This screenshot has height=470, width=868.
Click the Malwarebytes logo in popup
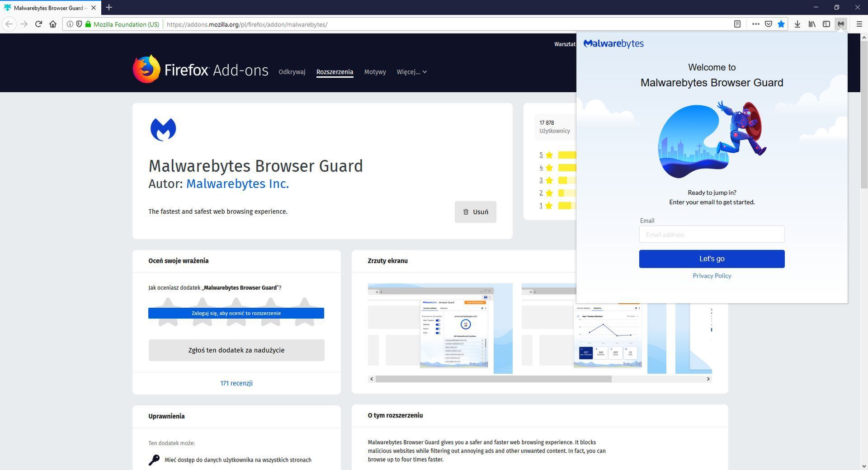[613, 43]
